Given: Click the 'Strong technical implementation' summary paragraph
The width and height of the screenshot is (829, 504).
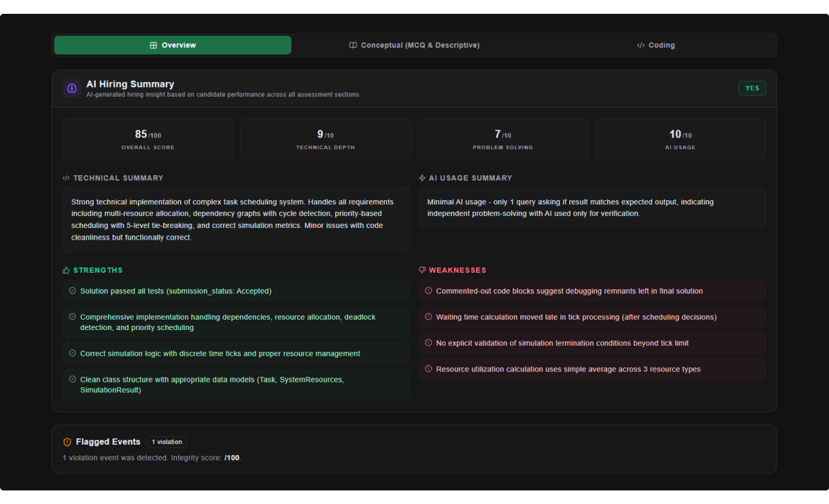Looking at the screenshot, I should (233, 220).
